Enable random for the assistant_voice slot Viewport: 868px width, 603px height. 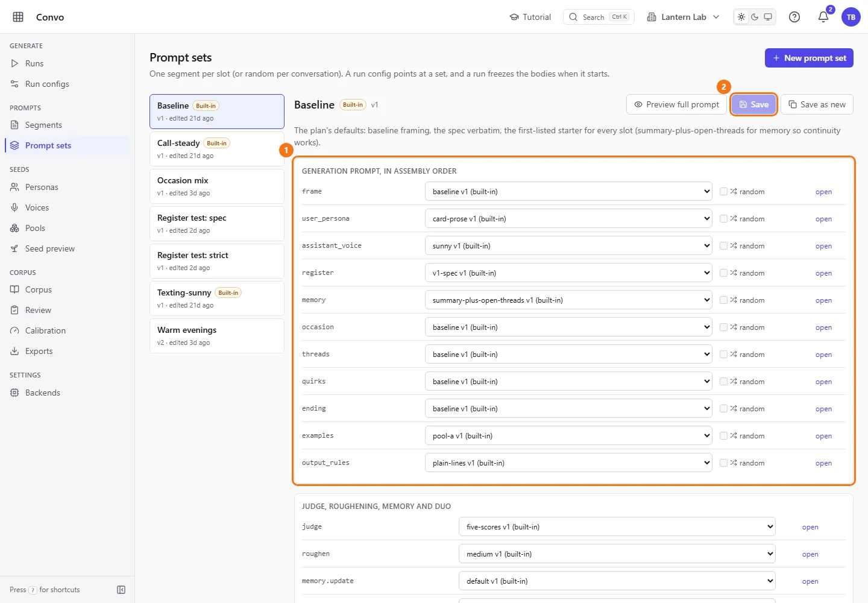[723, 246]
